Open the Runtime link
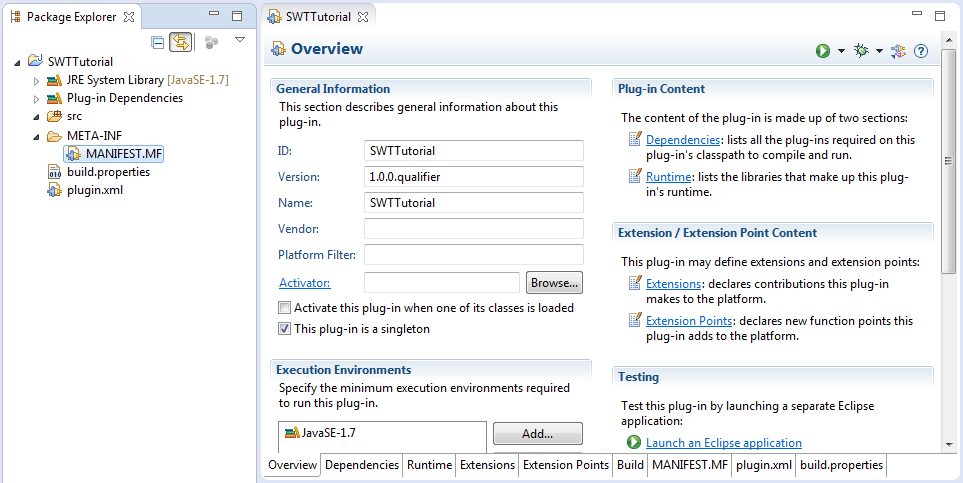This screenshot has height=483, width=963. click(668, 177)
